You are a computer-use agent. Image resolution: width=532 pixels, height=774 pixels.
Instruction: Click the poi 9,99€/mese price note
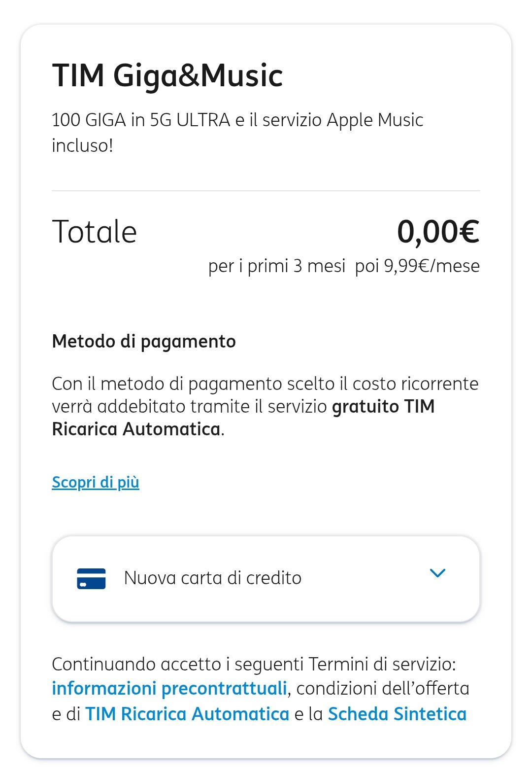[x=417, y=266]
